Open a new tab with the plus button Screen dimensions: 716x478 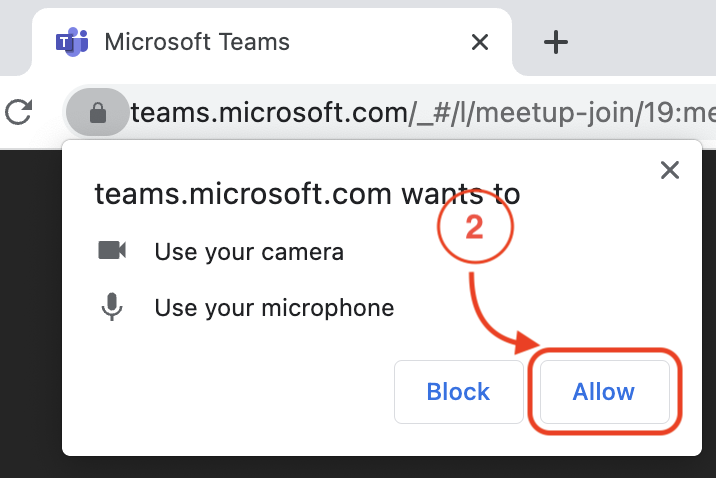(x=555, y=42)
